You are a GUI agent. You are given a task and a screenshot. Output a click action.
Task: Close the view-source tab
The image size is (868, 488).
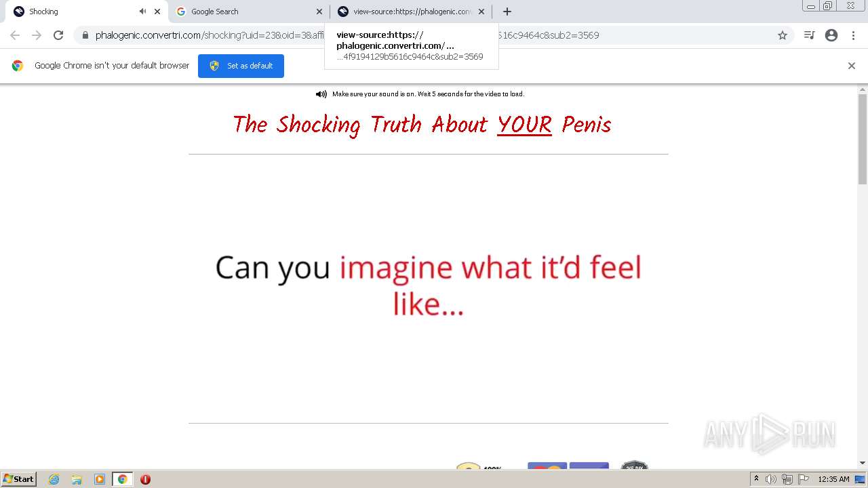click(x=481, y=12)
